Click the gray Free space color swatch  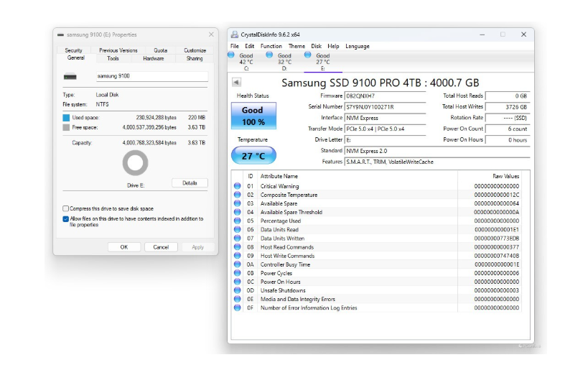66,128
